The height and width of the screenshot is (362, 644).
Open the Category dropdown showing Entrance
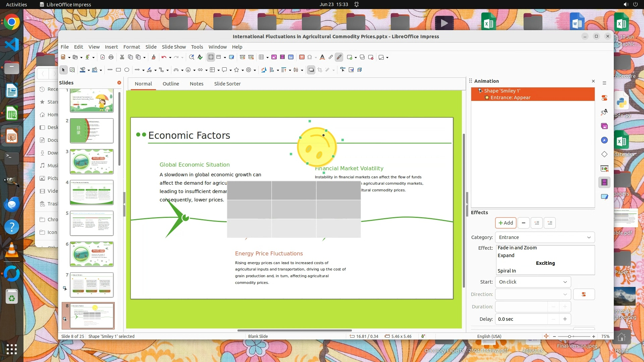click(545, 237)
